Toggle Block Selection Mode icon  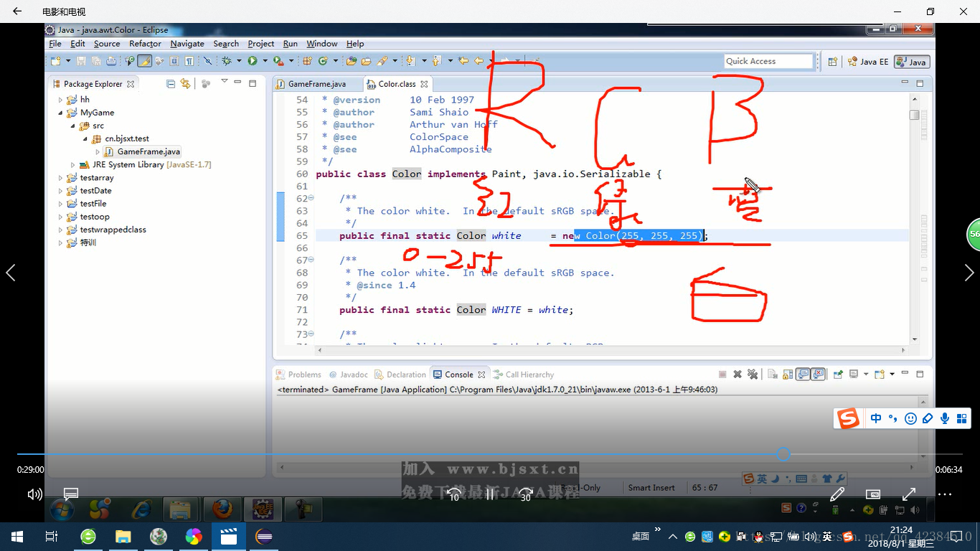point(174,62)
